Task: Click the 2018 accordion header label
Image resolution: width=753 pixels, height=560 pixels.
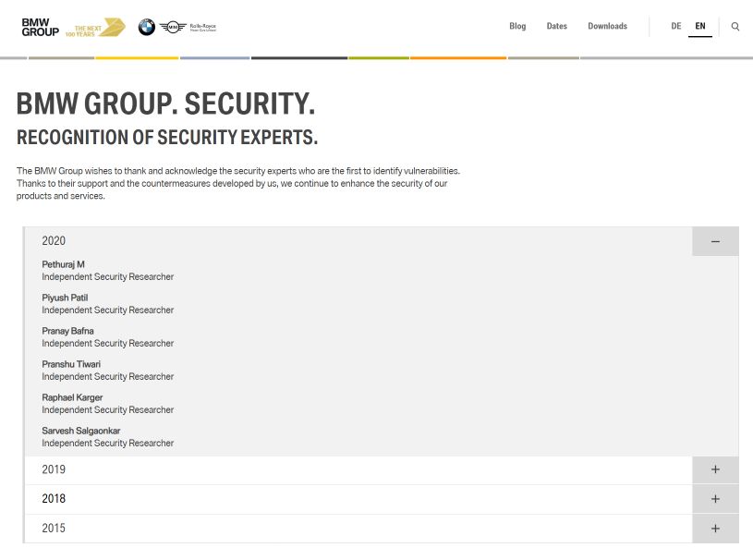Action: pyautogui.click(x=54, y=498)
